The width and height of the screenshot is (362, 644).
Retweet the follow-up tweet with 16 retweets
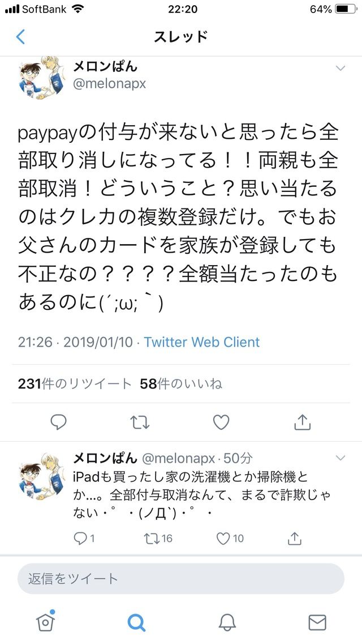[x=158, y=539]
